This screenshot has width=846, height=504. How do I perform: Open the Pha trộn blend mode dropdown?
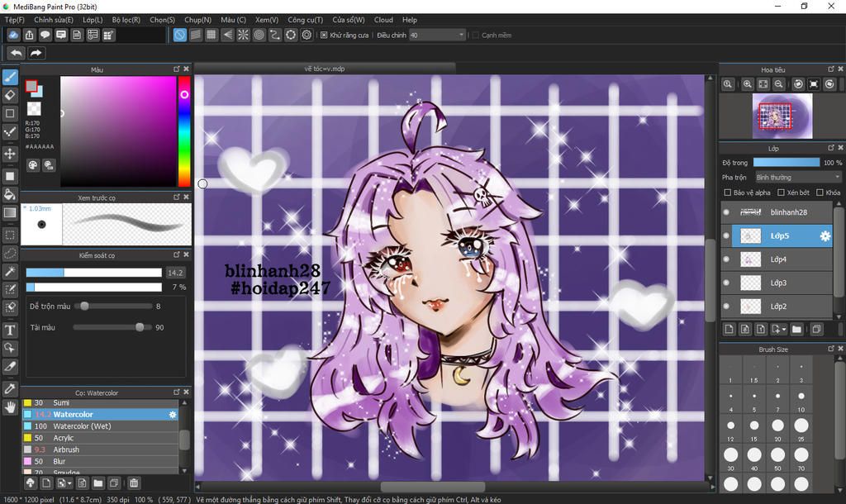coord(798,177)
